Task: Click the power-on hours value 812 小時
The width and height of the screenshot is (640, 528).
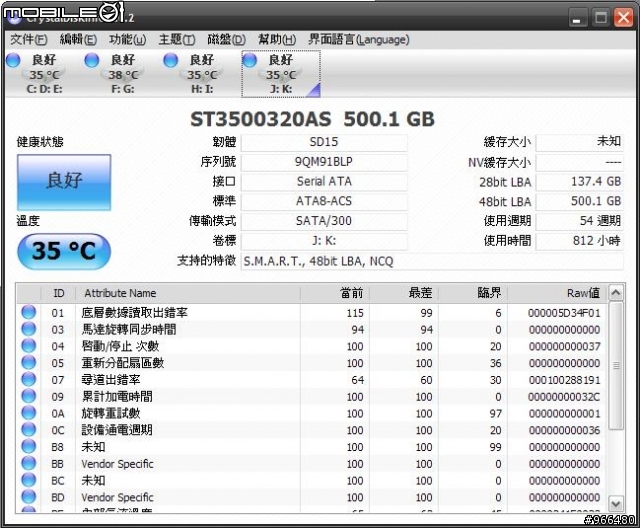Action: [x=579, y=241]
